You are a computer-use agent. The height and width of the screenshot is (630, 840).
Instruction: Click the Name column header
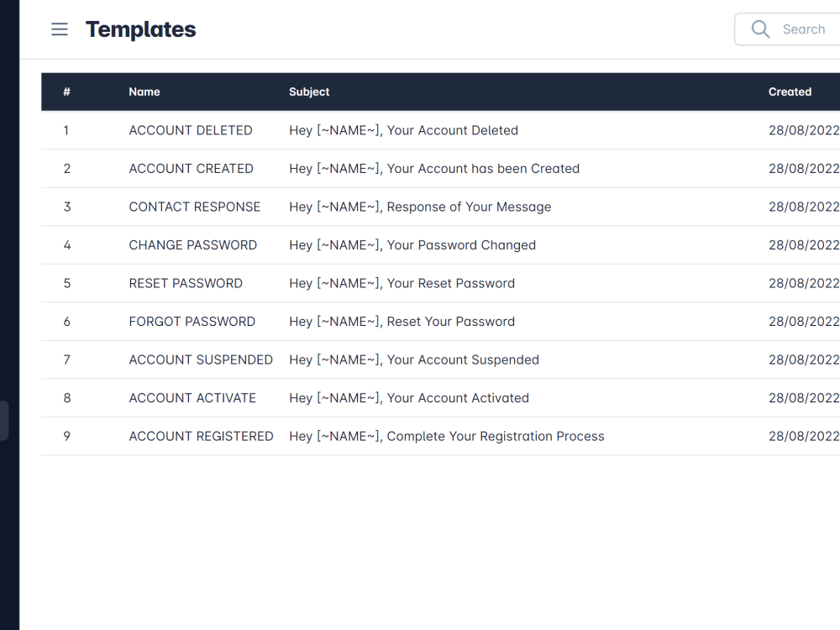(144, 92)
